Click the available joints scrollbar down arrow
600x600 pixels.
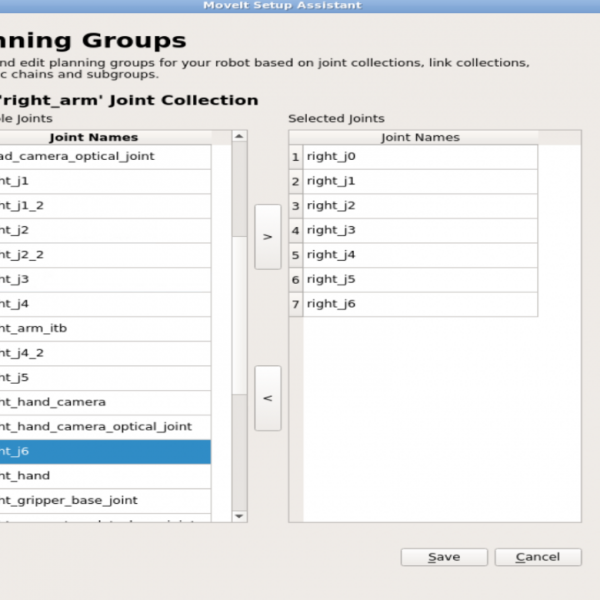coord(240,516)
